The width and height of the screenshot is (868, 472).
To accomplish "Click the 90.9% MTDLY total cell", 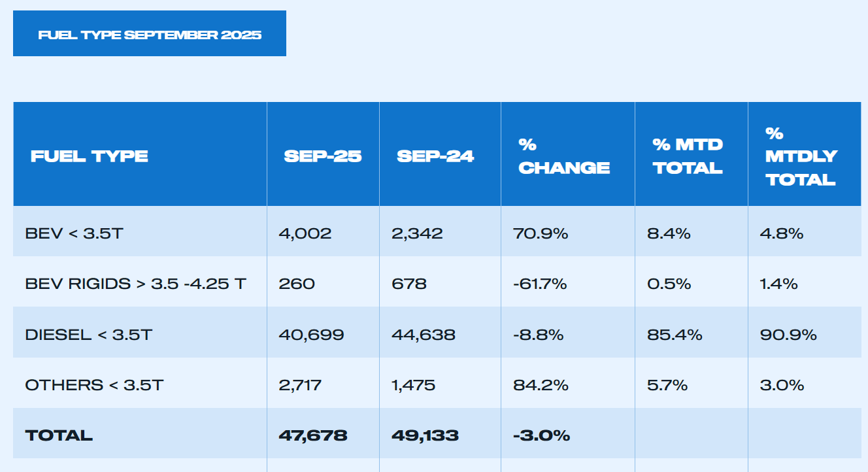I will 788,335.
